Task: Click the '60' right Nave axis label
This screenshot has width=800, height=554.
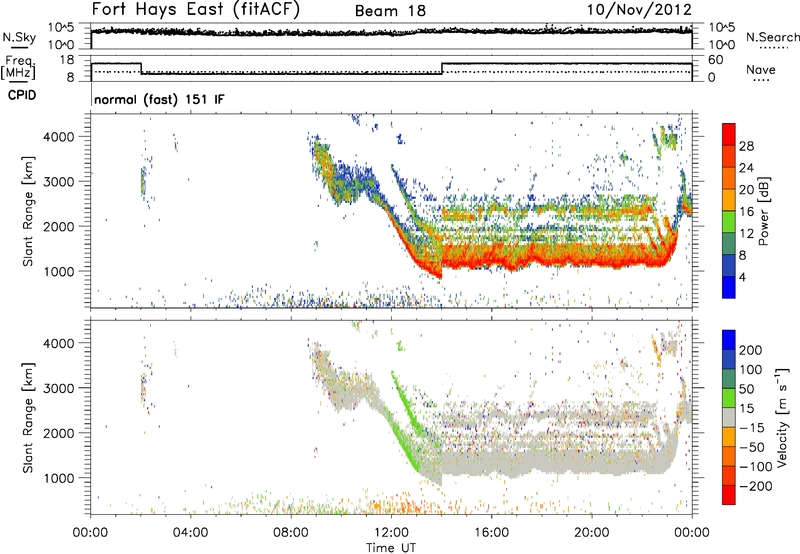Action: coord(716,60)
